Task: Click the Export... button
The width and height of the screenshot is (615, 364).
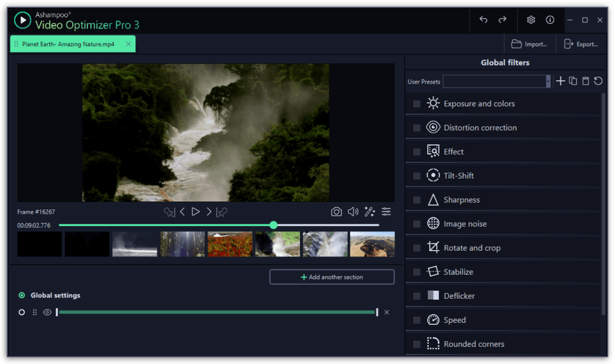Action: (581, 44)
